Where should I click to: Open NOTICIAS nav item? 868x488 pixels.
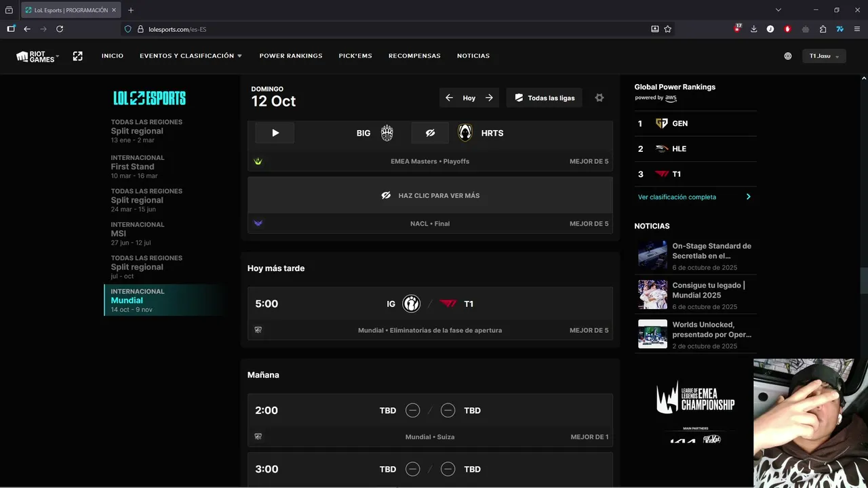point(473,56)
